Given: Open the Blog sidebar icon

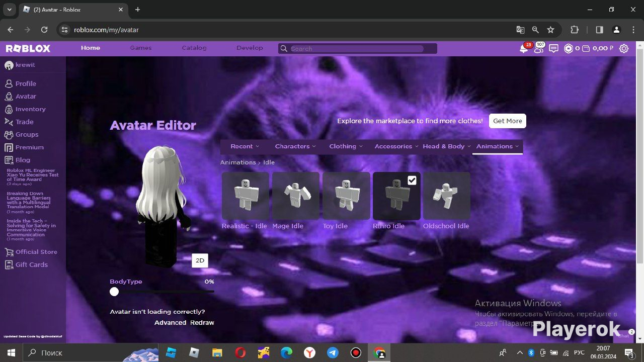Looking at the screenshot, I should pyautogui.click(x=9, y=160).
